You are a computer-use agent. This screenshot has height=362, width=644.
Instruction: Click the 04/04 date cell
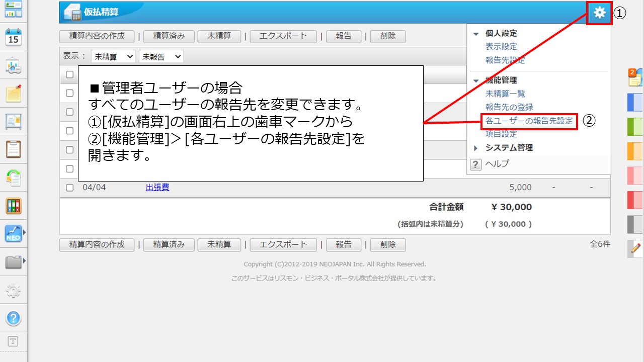coord(94,188)
